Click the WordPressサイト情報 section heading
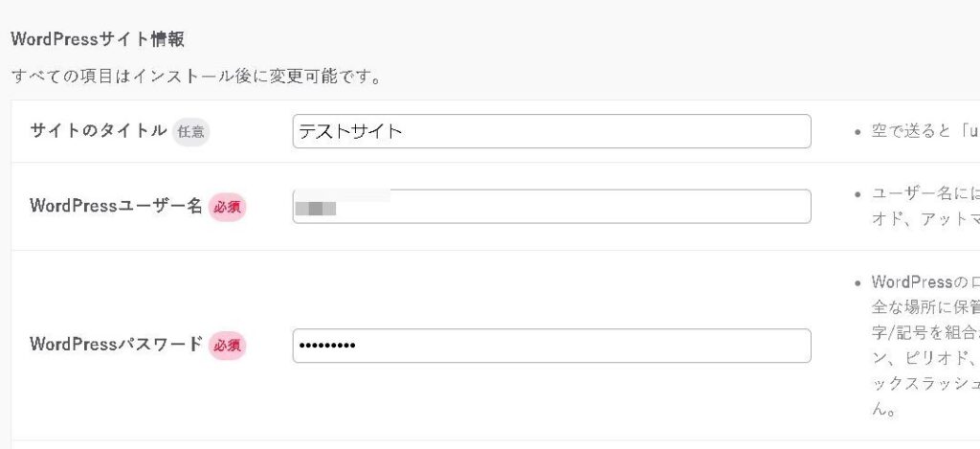This screenshot has width=980, height=449. (x=98, y=39)
